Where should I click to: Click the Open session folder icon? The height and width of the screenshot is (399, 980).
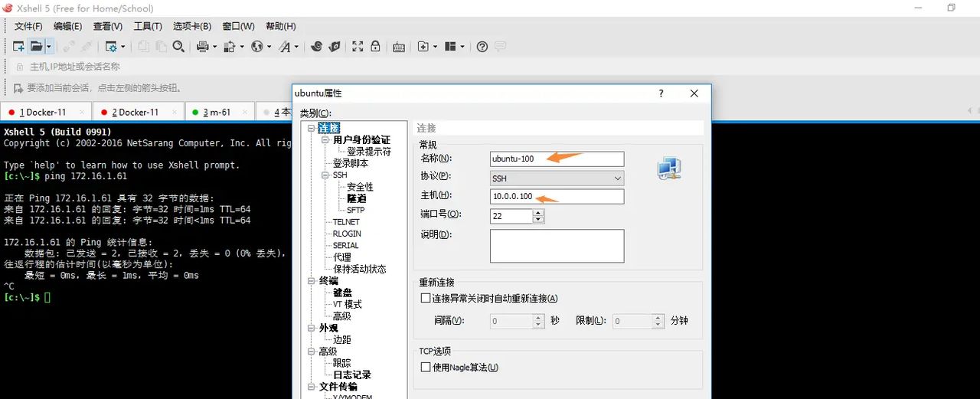(x=36, y=47)
